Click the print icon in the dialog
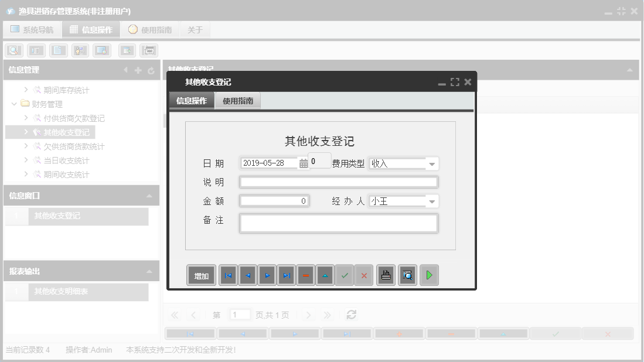This screenshot has height=362, width=644. coord(386,275)
